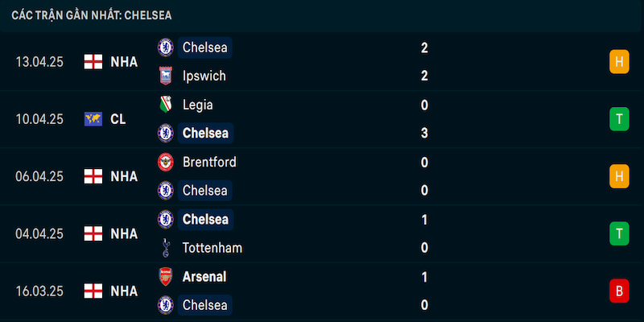This screenshot has height=322, width=644.
Task: Click England flag on the 13.04.25 match
Action: tap(93, 62)
